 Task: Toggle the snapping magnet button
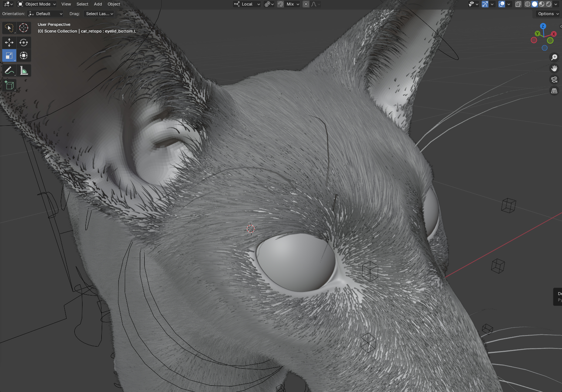280,4
